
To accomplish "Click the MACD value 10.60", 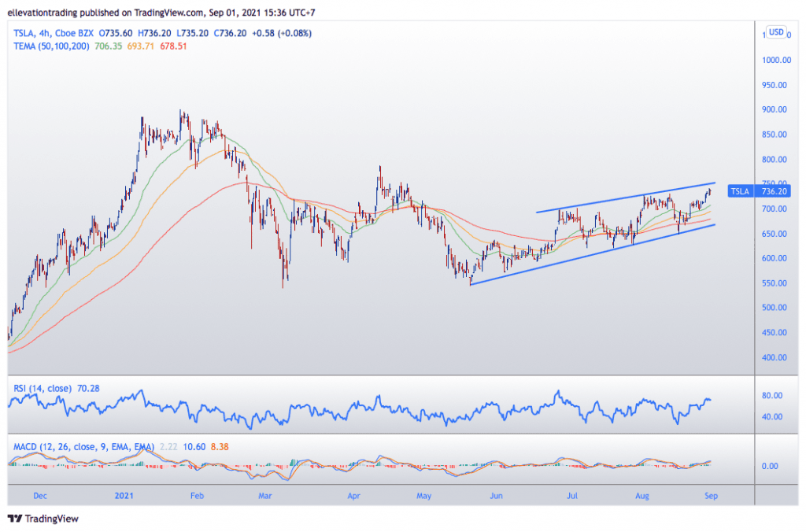I will pyautogui.click(x=194, y=447).
